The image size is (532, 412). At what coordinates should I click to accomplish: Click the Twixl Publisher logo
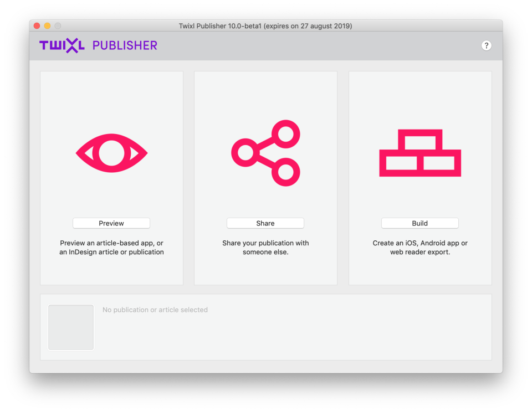pyautogui.click(x=99, y=45)
